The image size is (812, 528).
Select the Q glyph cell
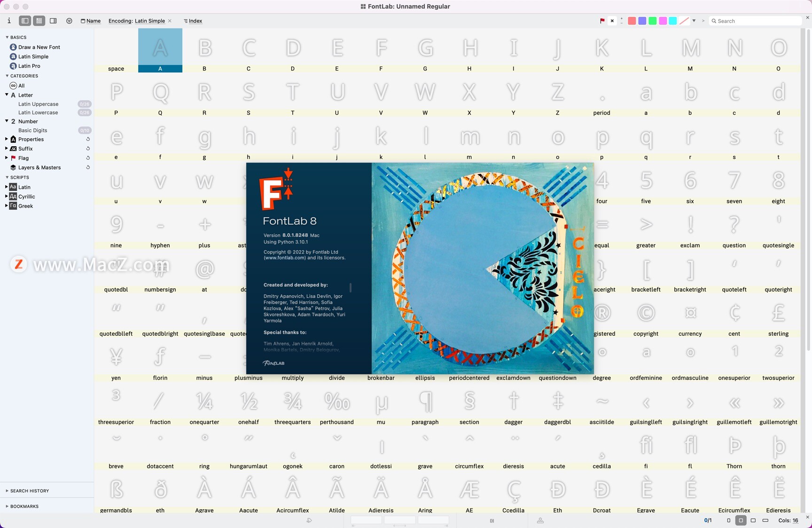click(160, 95)
